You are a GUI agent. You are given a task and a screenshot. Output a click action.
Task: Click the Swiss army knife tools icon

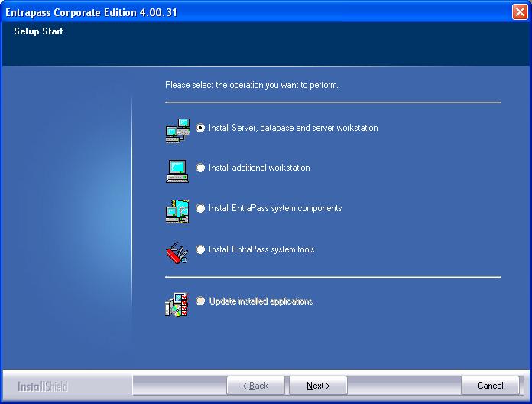pos(177,253)
